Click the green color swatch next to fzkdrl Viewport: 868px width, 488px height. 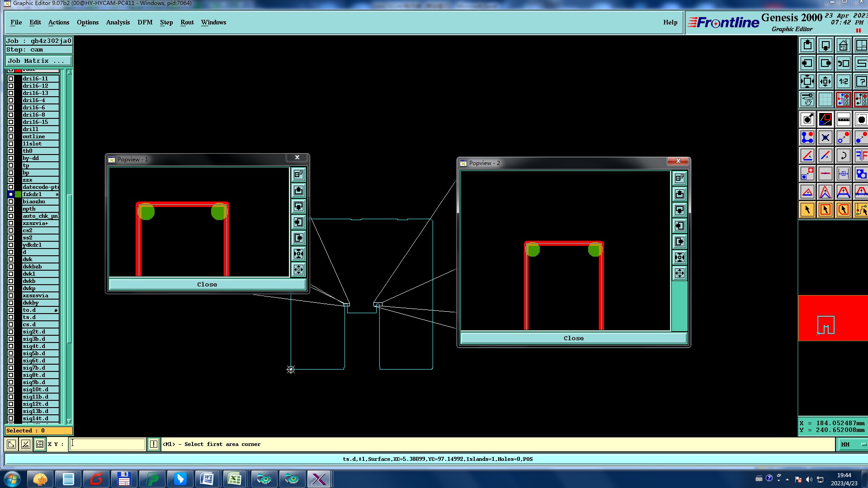click(x=18, y=194)
